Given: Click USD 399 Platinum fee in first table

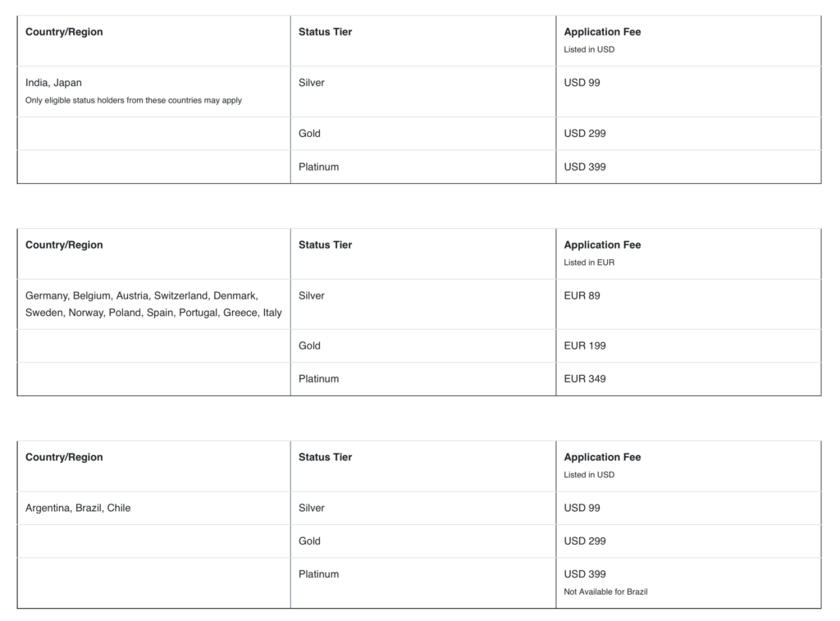Looking at the screenshot, I should tap(584, 167).
